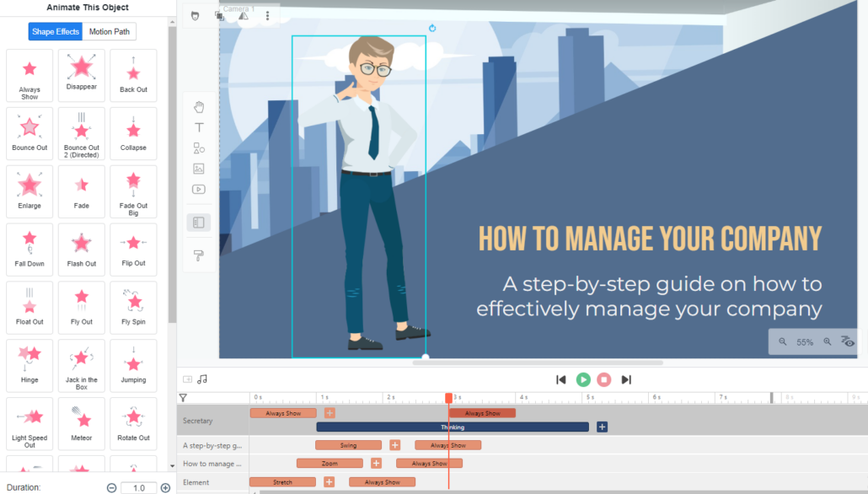
Task: Play the animation preview
Action: click(583, 379)
